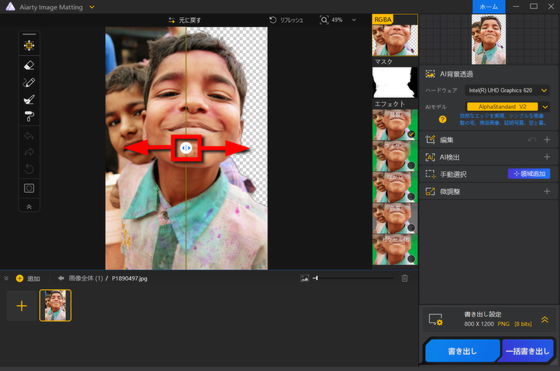Click the 書き出し設定 export settings icon
The height and width of the screenshot is (371, 560).
click(x=435, y=320)
